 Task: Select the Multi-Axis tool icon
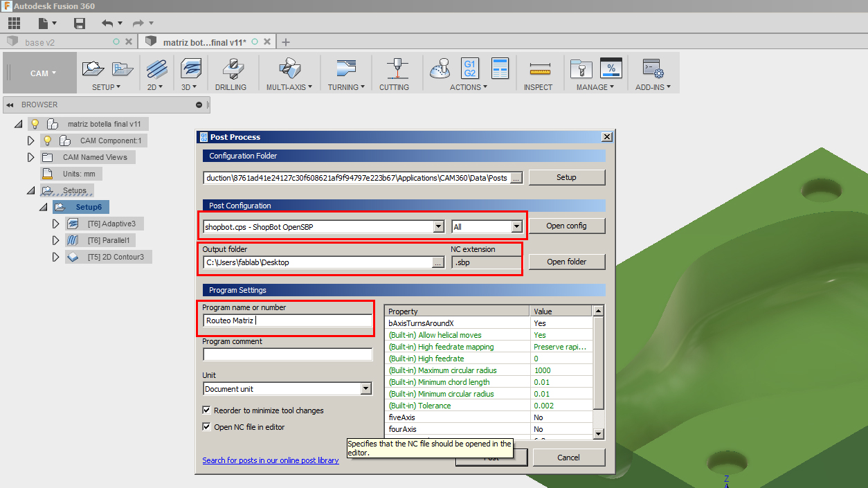click(x=289, y=69)
